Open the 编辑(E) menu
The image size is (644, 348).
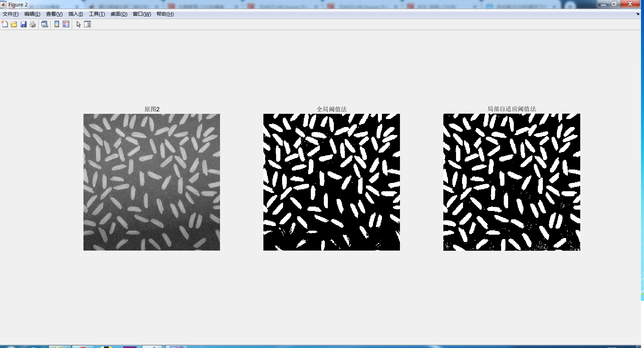(32, 14)
